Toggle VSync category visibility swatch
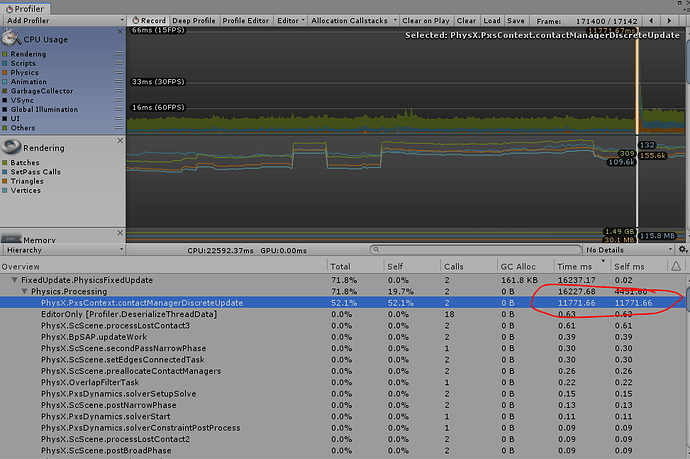The image size is (690, 459). coord(5,100)
